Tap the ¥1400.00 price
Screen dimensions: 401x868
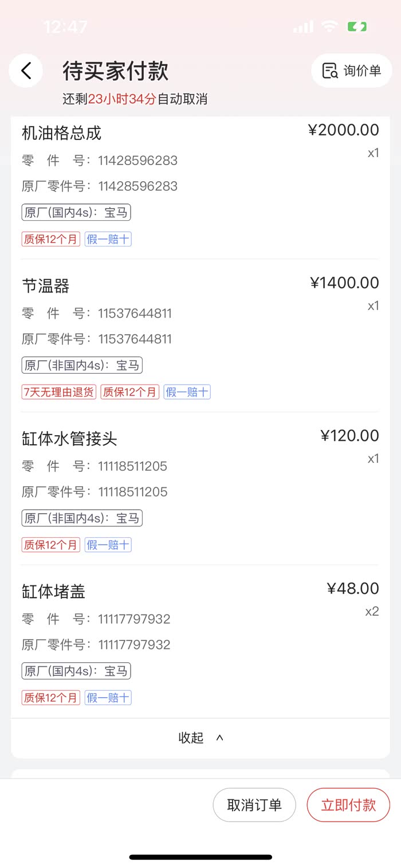click(344, 283)
